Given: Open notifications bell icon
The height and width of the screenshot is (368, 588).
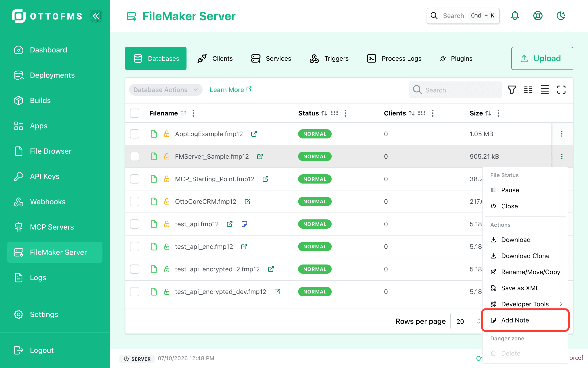Looking at the screenshot, I should click(x=515, y=16).
